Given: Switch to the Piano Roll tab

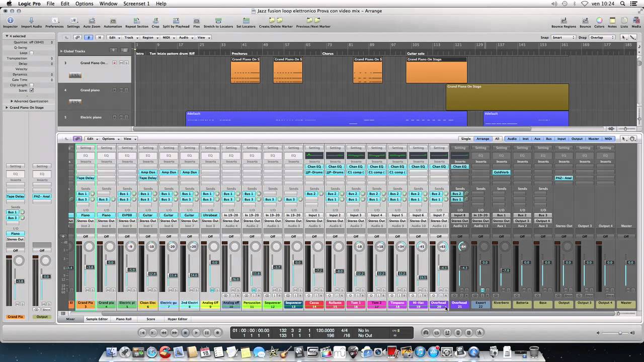Looking at the screenshot, I should (123, 319).
